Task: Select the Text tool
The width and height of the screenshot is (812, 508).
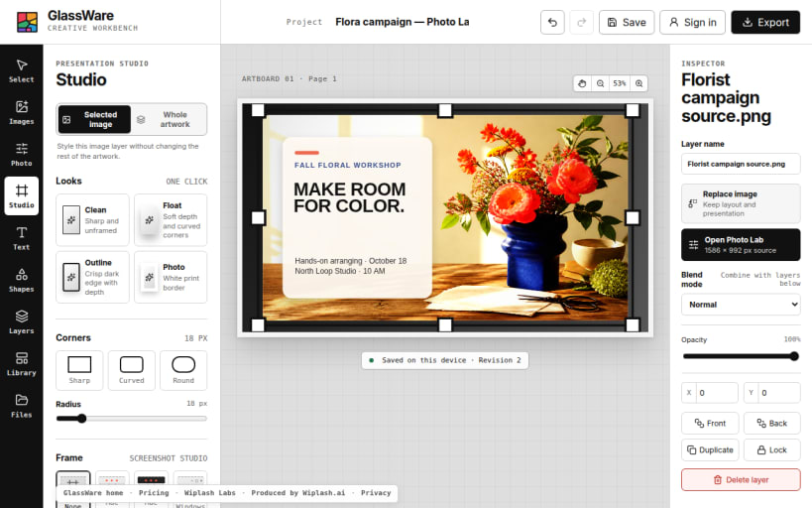Action: click(21, 238)
